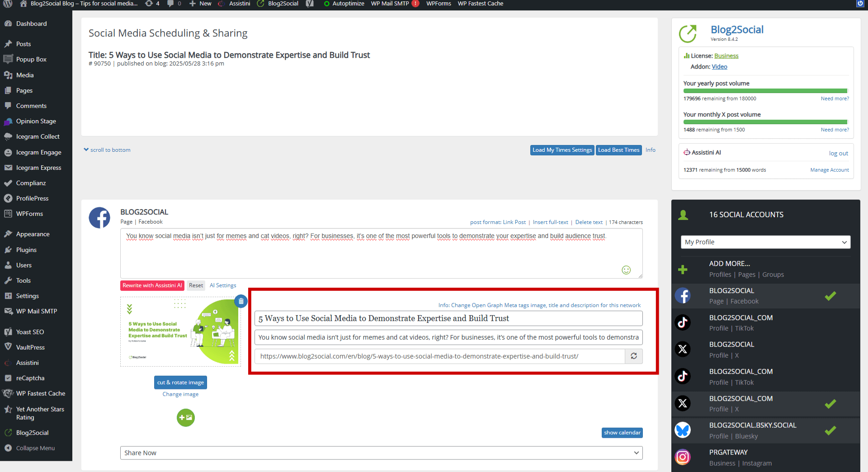Click the post URL input field
Image resolution: width=868 pixels, height=472 pixels.
(x=440, y=356)
